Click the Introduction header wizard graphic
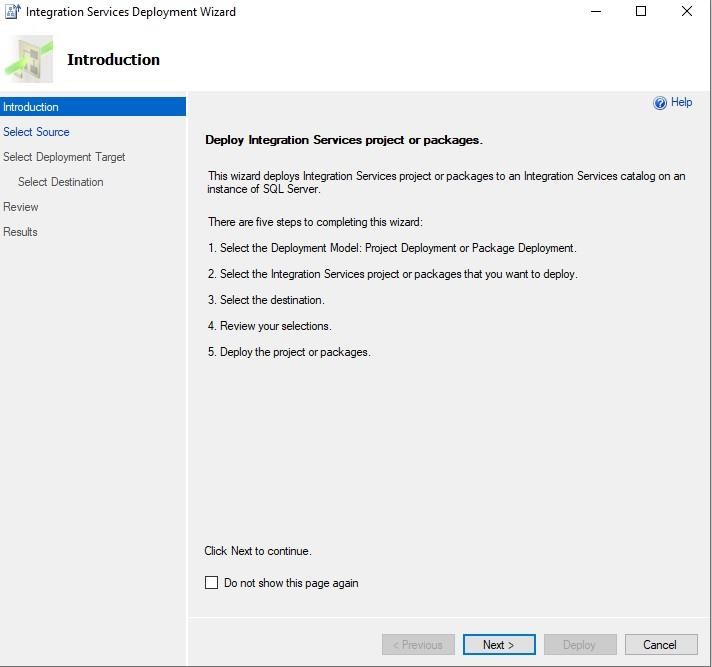 (x=29, y=59)
